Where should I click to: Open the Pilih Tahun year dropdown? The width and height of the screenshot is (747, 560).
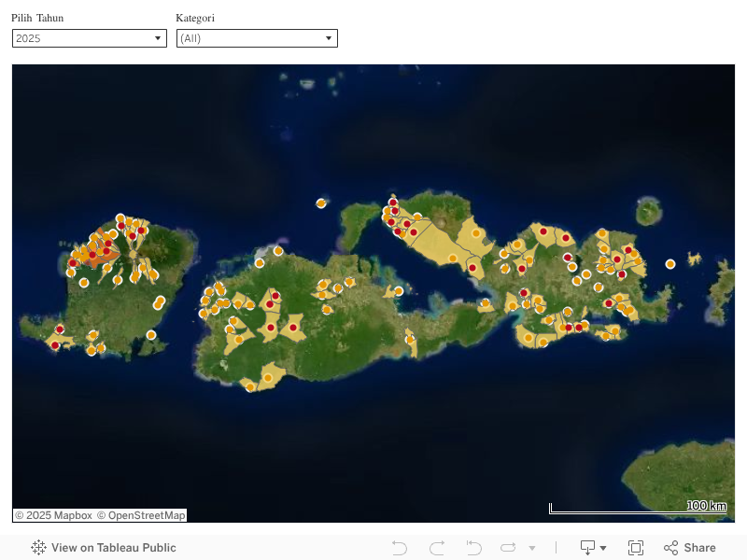[x=158, y=38]
